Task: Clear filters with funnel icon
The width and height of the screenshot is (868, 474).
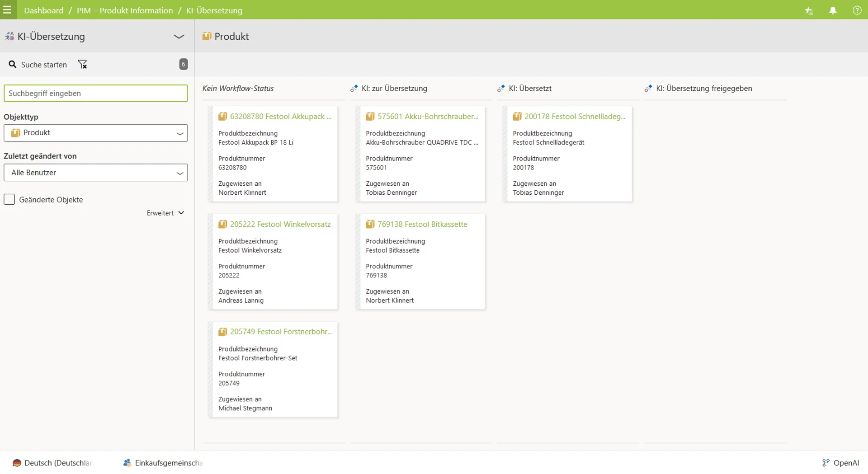Action: (x=82, y=65)
